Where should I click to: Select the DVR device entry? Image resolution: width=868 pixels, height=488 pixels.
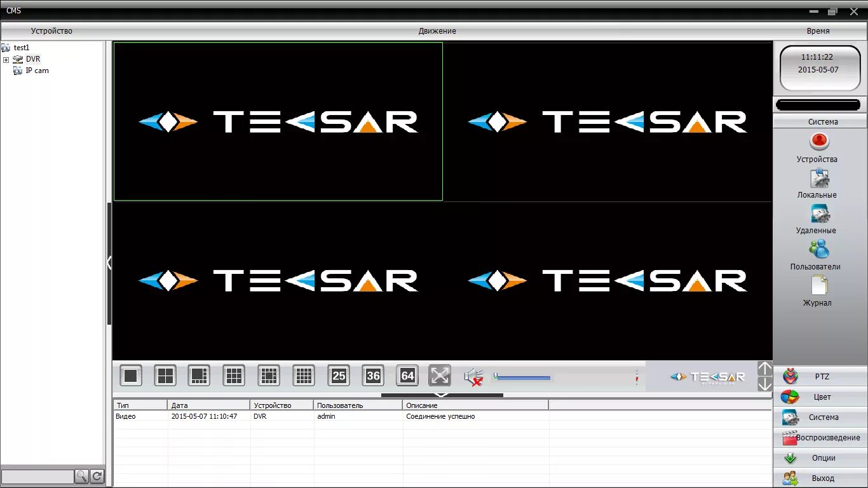pos(33,59)
